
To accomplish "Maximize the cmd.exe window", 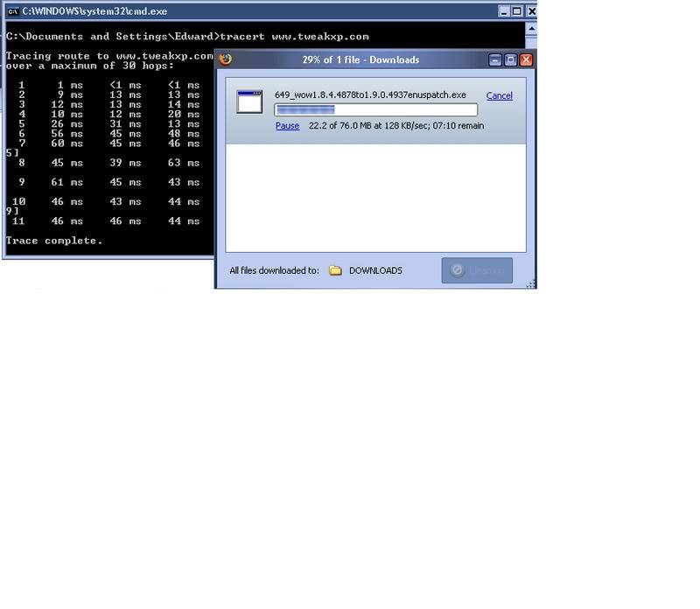I will pos(515,11).
